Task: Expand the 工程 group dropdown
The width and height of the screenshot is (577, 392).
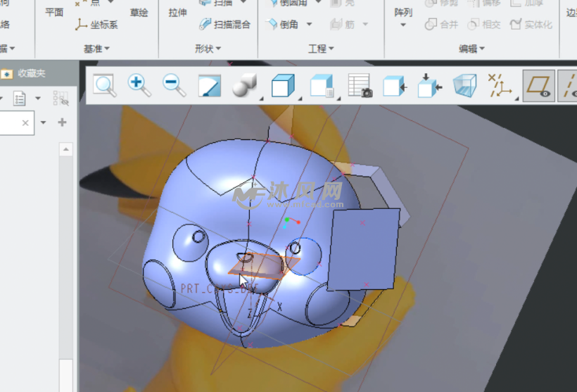Action: 321,49
